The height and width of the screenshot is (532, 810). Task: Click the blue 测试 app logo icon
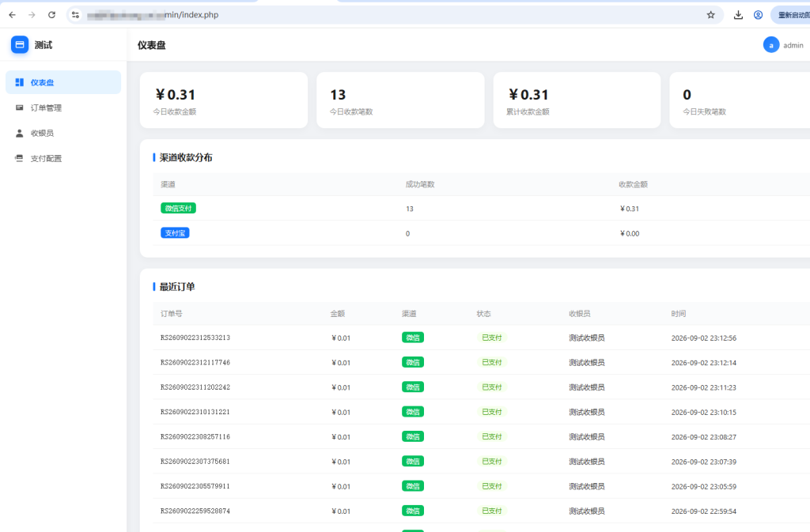(20, 45)
